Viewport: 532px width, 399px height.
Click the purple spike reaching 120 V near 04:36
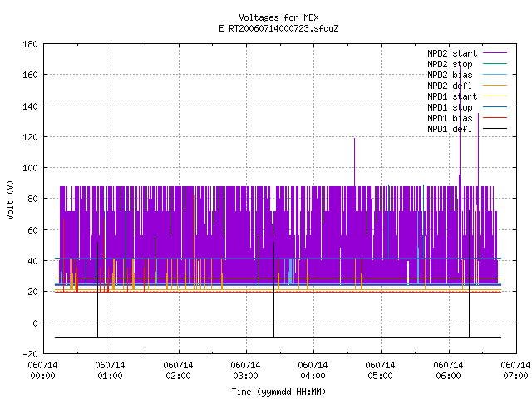point(355,162)
